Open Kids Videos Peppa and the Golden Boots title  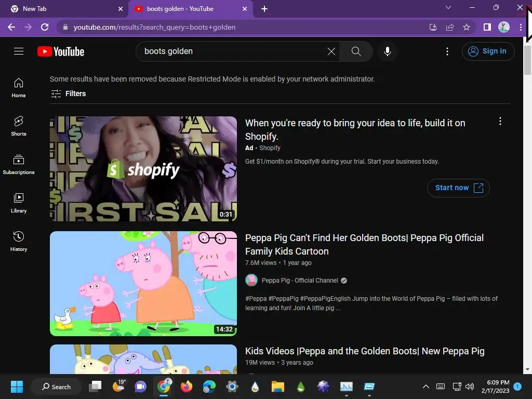(x=365, y=351)
